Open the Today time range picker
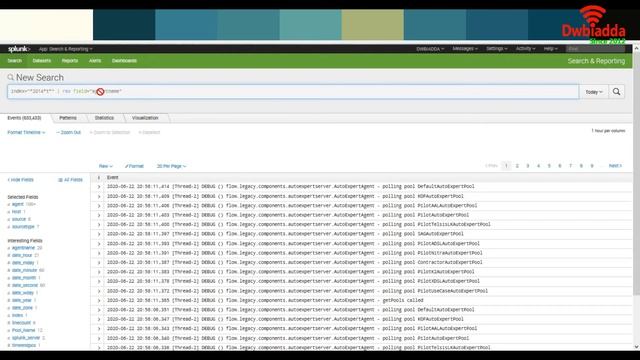This screenshot has height=360, width=640. tap(594, 92)
